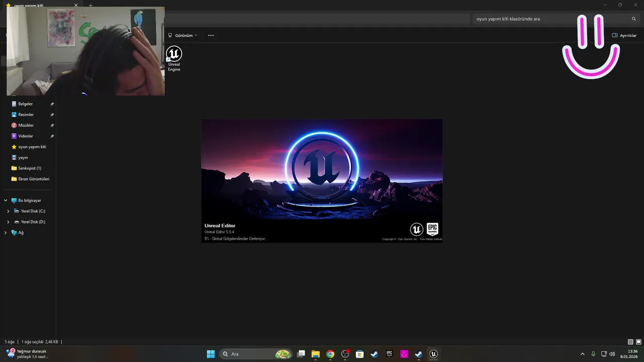Image resolution: width=644 pixels, height=362 pixels.
Task: Click the microphone icon in system tray
Action: pos(593,354)
